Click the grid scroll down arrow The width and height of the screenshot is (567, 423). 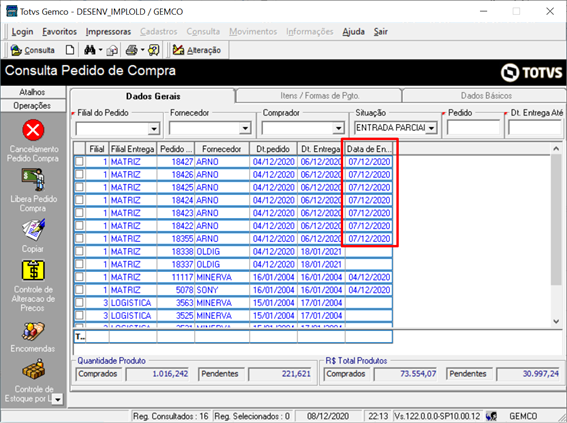(x=556, y=321)
